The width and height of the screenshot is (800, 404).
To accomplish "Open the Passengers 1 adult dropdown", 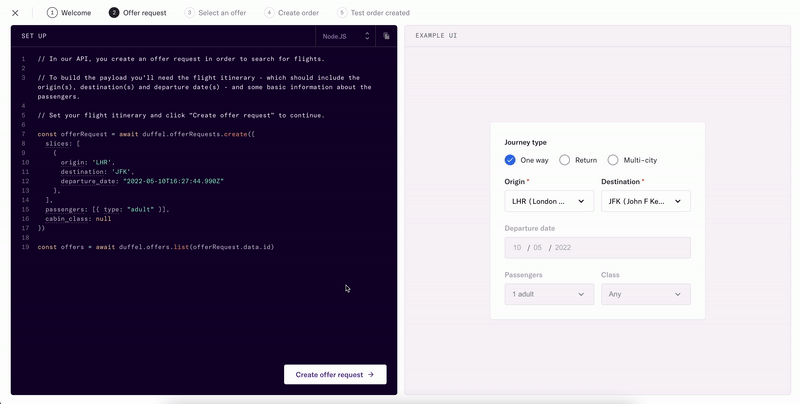I will pyautogui.click(x=549, y=294).
